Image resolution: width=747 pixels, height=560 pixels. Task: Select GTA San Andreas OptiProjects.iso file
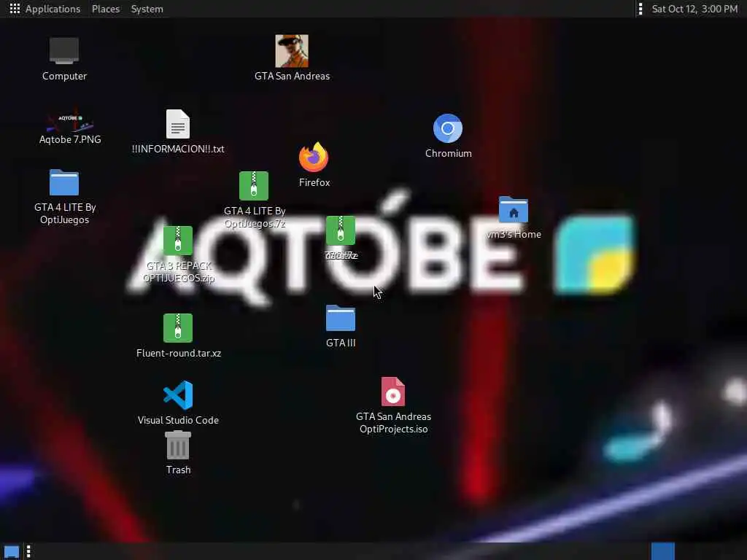[393, 392]
